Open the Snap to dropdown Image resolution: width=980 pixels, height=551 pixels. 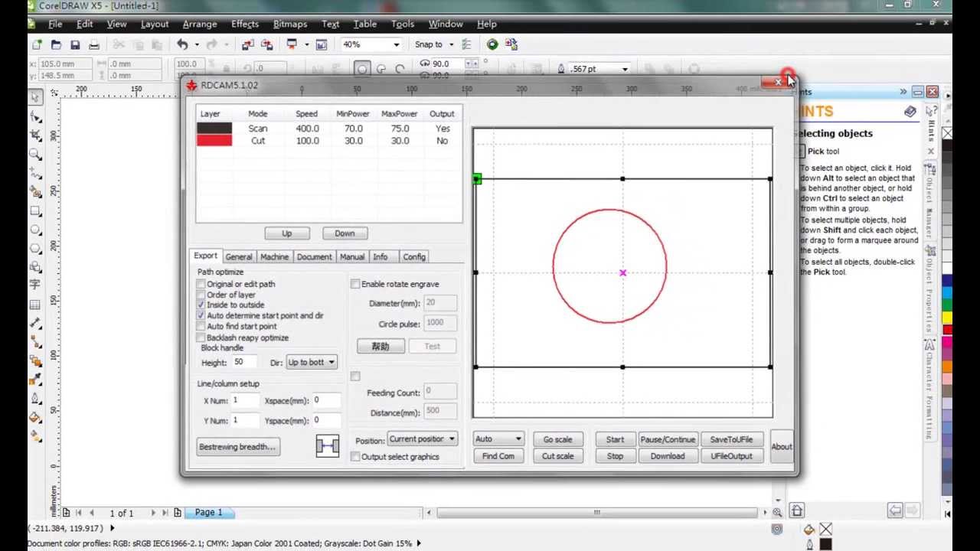[x=451, y=44]
